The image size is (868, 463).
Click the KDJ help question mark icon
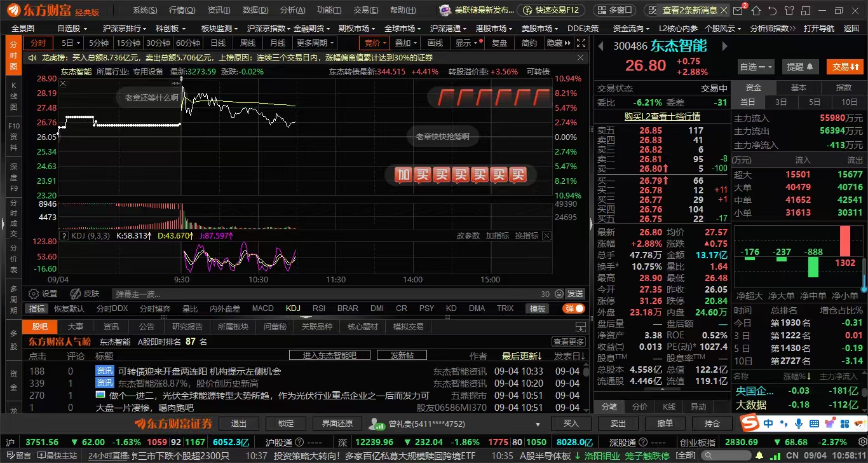click(64, 236)
